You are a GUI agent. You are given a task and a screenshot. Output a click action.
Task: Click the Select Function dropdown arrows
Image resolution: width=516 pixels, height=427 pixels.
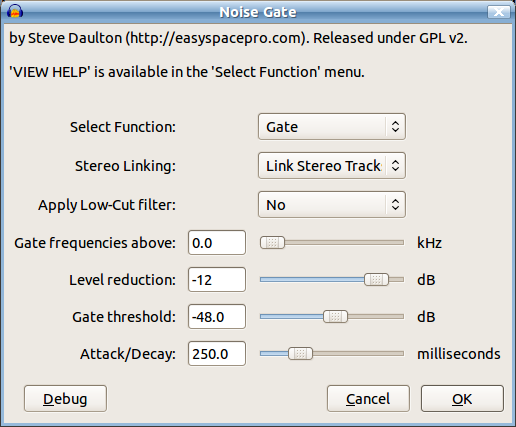coord(395,127)
